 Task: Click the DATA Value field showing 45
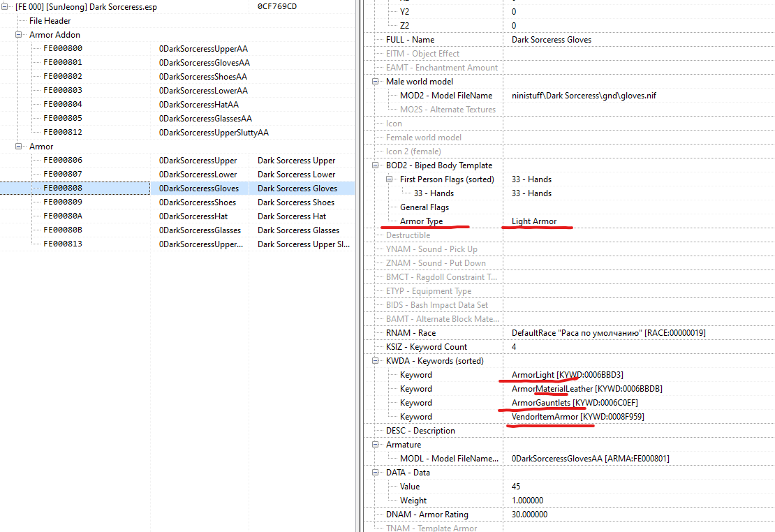516,487
